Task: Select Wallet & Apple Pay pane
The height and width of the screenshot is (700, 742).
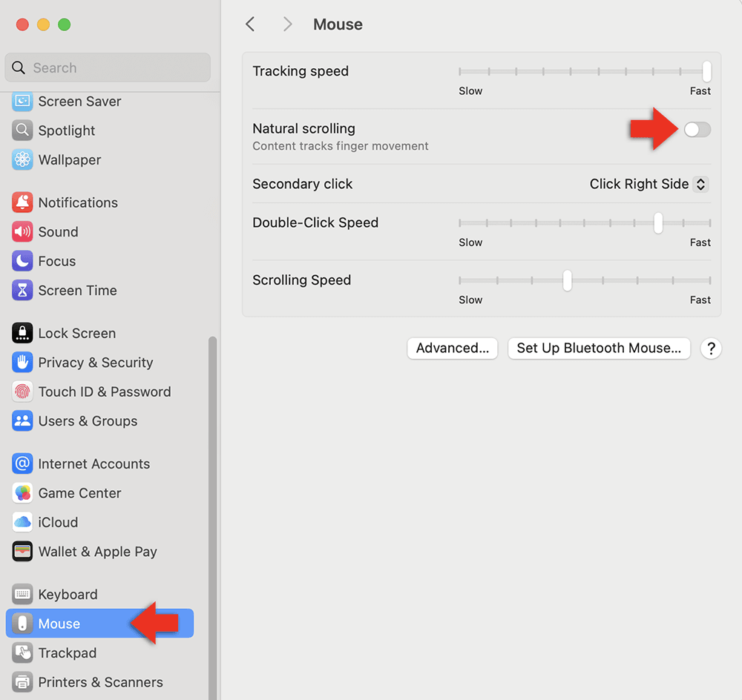Action: [100, 552]
